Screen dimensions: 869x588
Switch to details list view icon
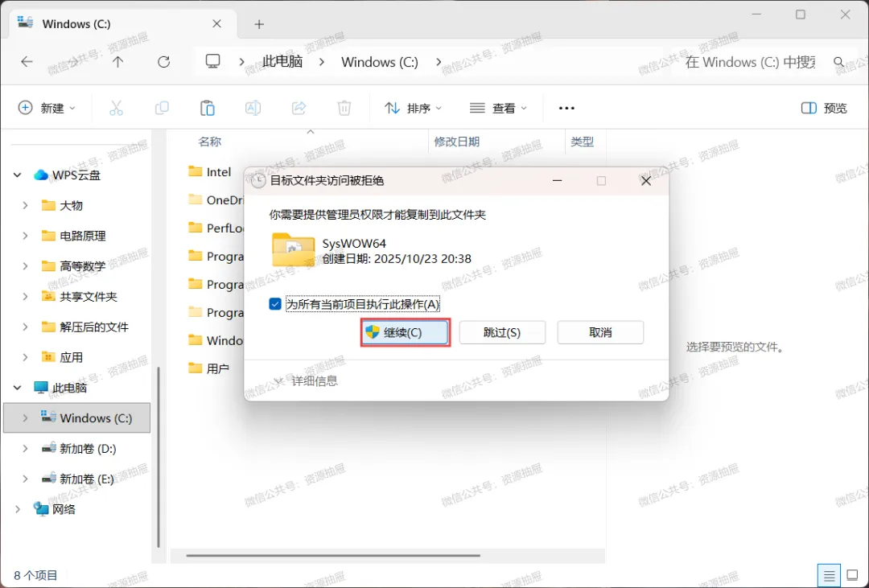(829, 577)
